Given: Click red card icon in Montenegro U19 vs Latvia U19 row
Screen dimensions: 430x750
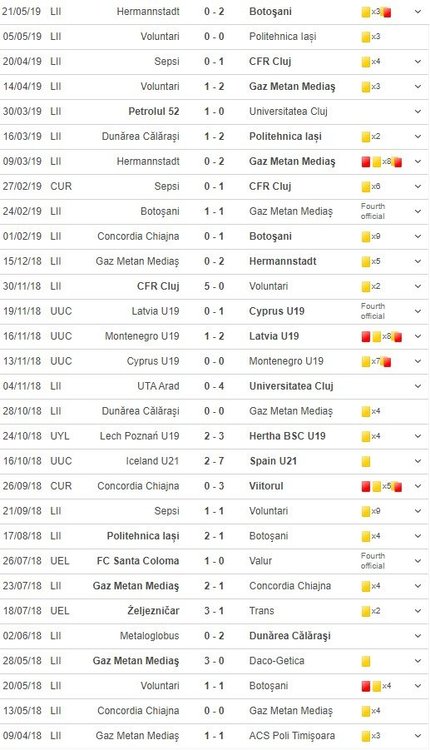Looking at the screenshot, I should pos(366,337).
